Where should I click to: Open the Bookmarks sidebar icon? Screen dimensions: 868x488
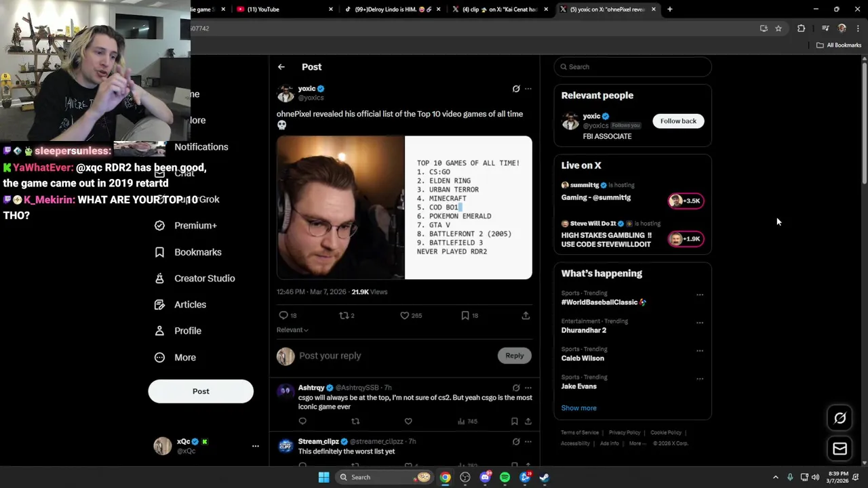159,252
